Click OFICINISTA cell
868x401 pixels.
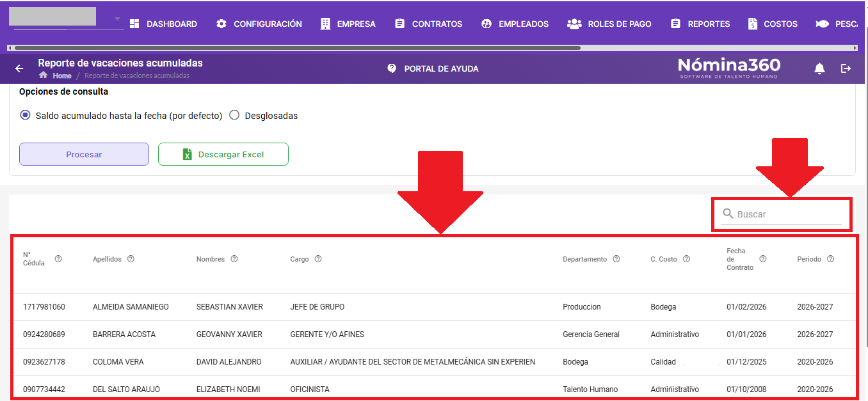310,389
